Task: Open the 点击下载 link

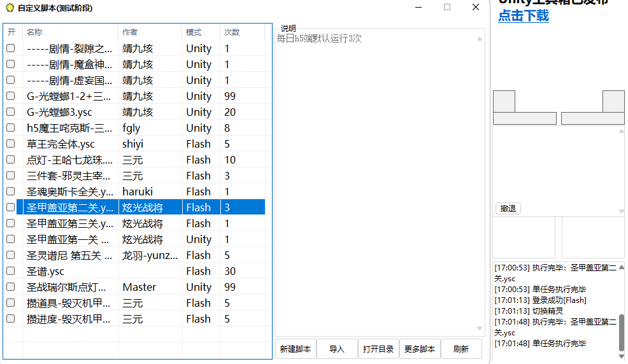Action: tap(524, 16)
